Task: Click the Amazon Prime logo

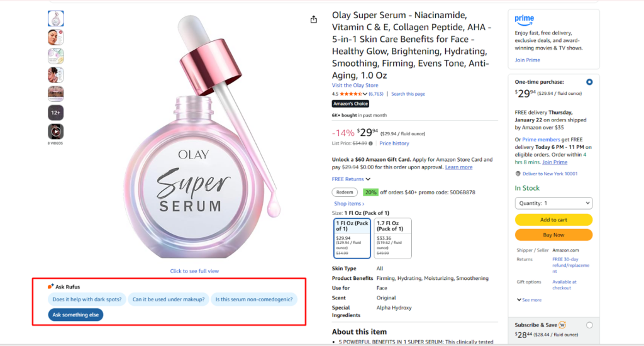Action: click(x=524, y=20)
